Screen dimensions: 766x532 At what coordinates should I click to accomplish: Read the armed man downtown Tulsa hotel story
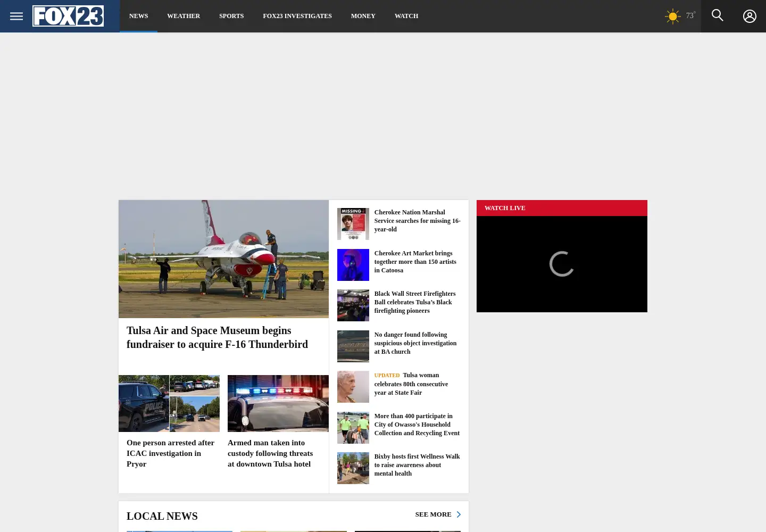(x=270, y=453)
